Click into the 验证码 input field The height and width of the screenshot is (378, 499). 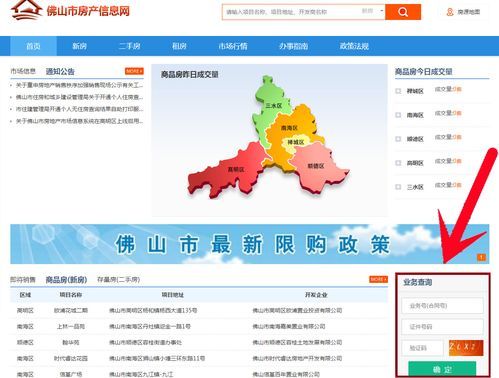[x=422, y=348]
